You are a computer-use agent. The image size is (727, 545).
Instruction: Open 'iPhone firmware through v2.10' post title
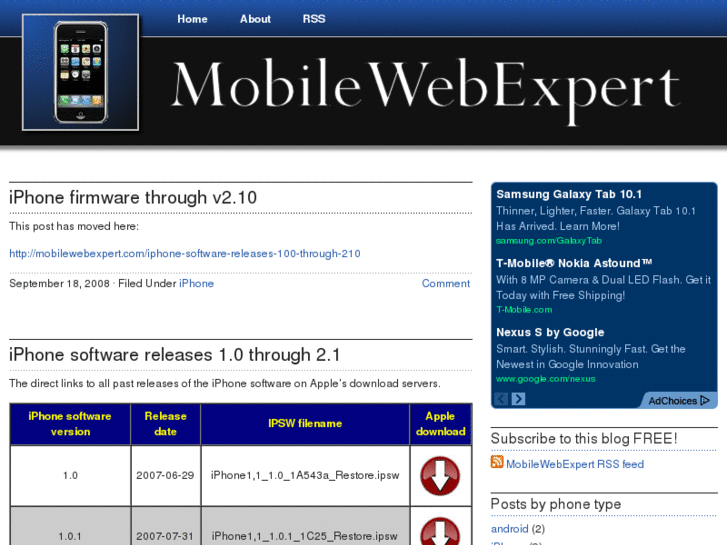pos(133,198)
